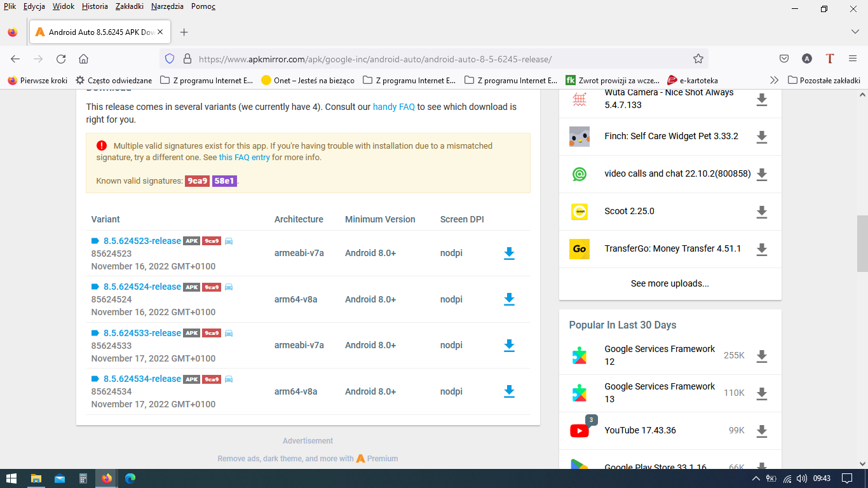Open the Zakładki menu
This screenshot has height=488, width=868.
[130, 6]
